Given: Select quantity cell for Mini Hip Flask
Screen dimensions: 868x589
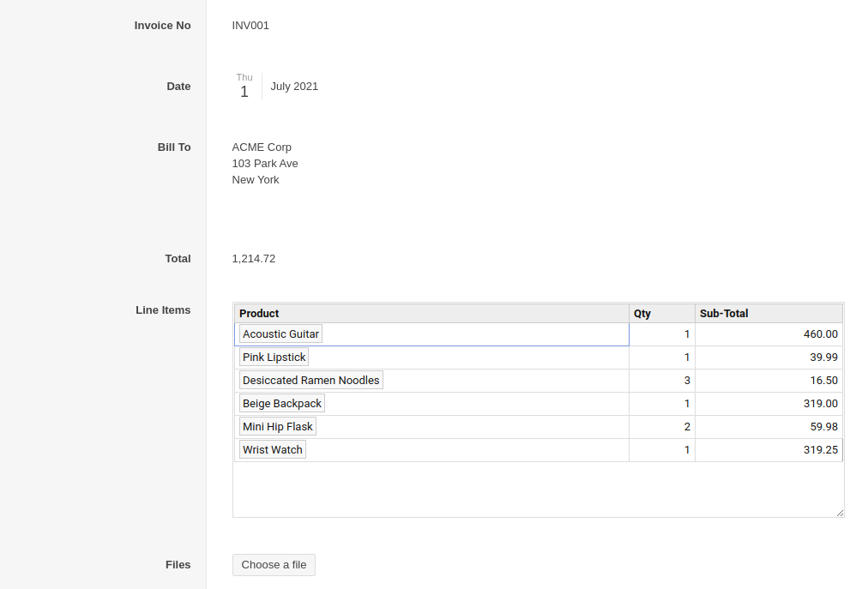Looking at the screenshot, I should [x=661, y=427].
